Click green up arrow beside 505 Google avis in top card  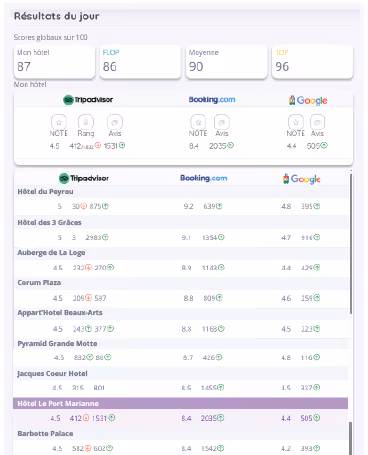324,145
